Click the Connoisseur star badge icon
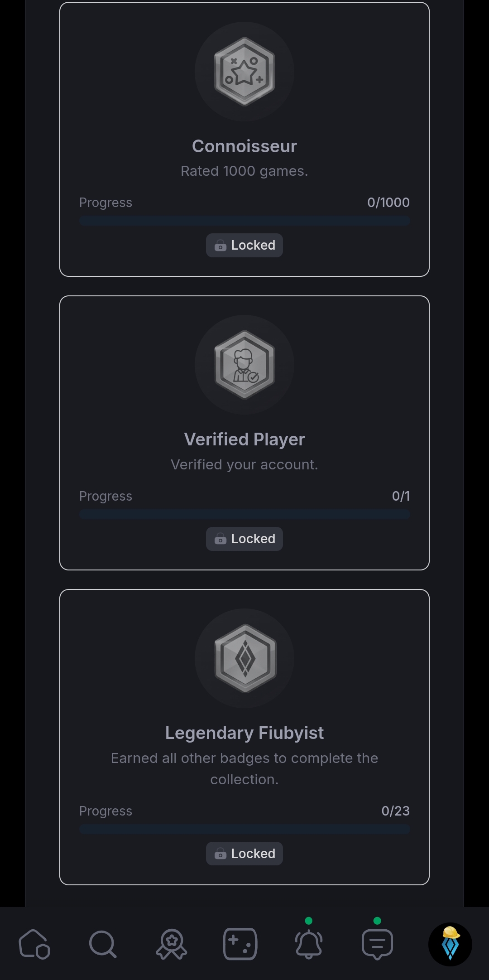This screenshot has width=489, height=980. pos(244,72)
